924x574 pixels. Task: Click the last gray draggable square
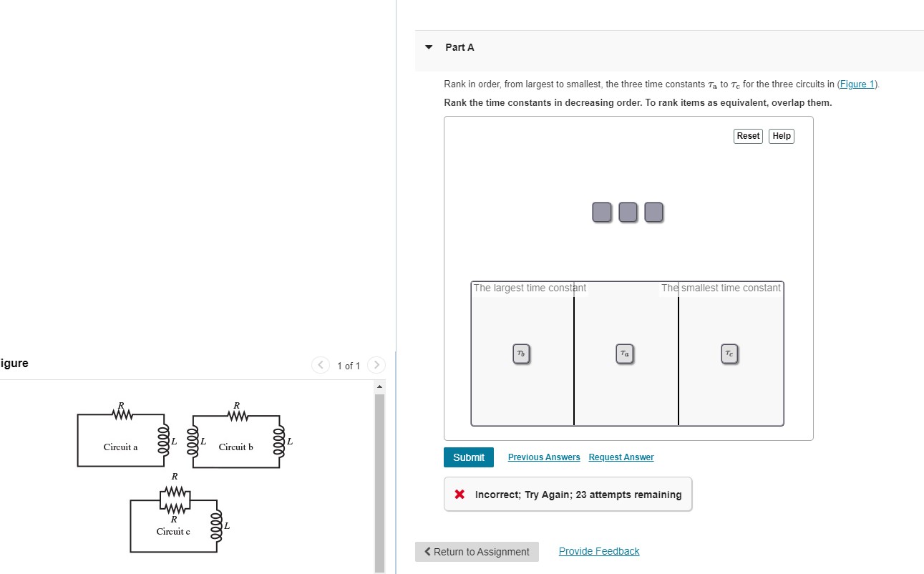click(653, 212)
